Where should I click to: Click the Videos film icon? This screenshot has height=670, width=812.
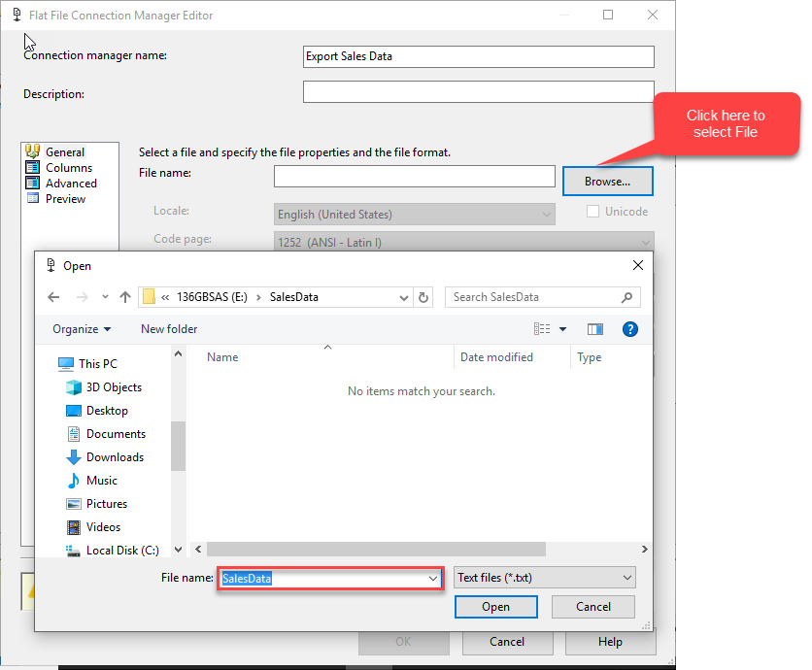pyautogui.click(x=74, y=527)
